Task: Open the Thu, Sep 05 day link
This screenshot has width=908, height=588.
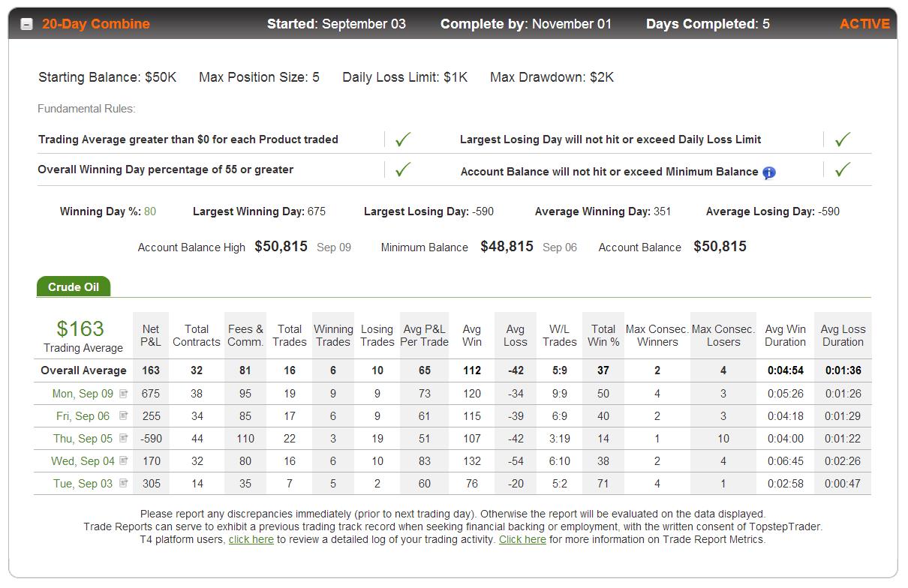Action: click(x=83, y=439)
